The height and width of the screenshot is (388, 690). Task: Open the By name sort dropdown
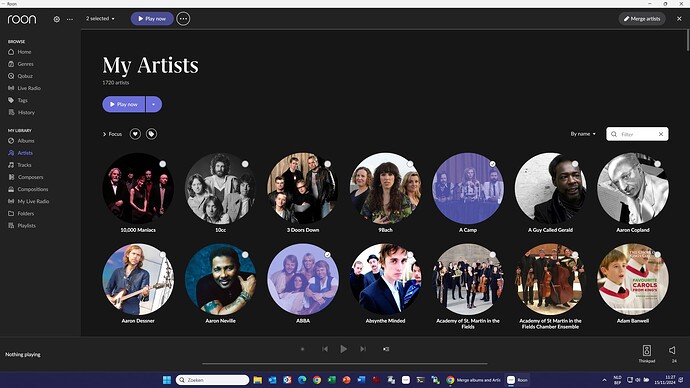[x=583, y=134]
